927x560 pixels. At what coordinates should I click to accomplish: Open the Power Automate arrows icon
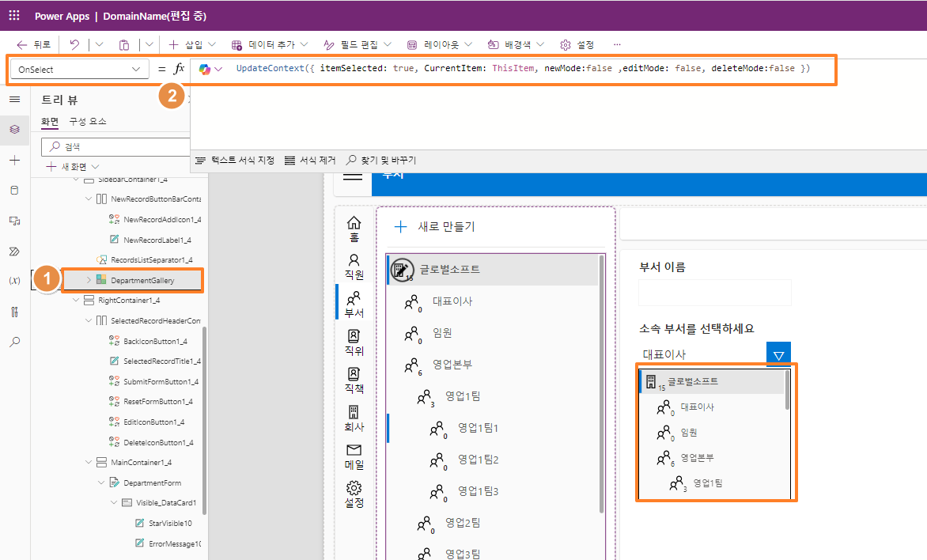15,252
